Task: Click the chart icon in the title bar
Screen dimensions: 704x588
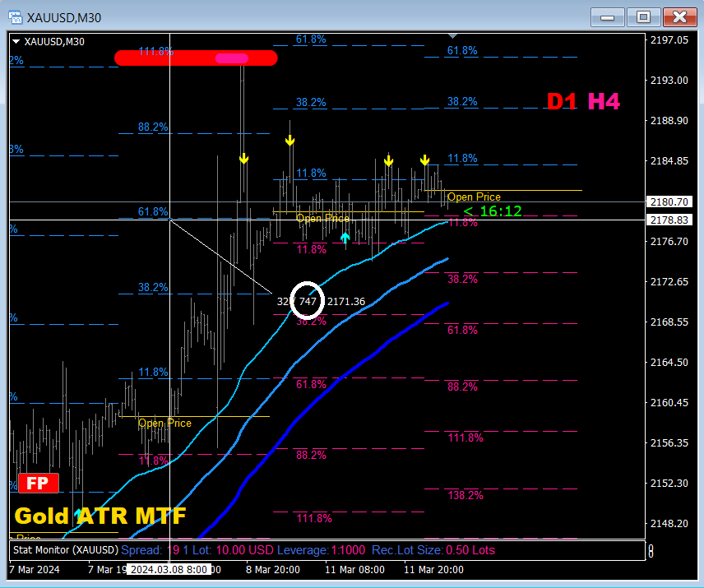Action: pos(16,17)
